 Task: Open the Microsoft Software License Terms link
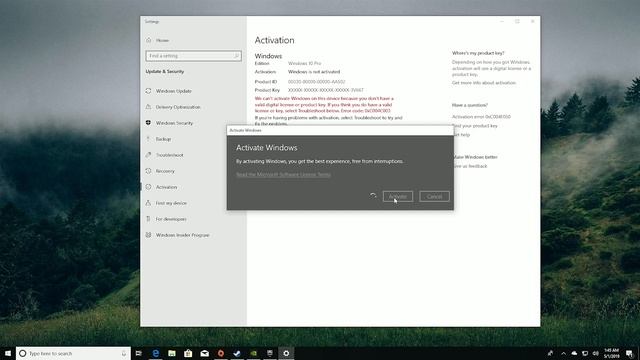pos(283,174)
